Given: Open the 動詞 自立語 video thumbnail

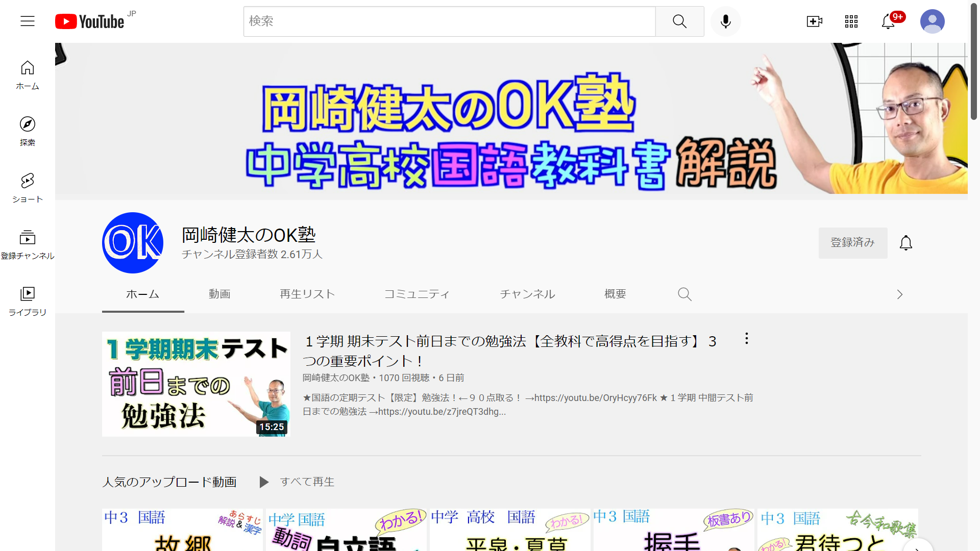Looking at the screenshot, I should pyautogui.click(x=346, y=530).
